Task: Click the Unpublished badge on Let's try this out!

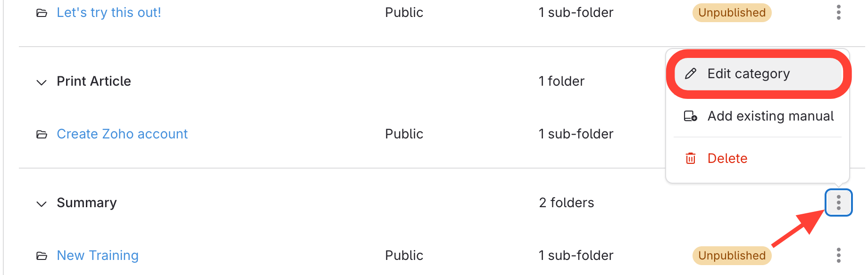Action: [732, 13]
